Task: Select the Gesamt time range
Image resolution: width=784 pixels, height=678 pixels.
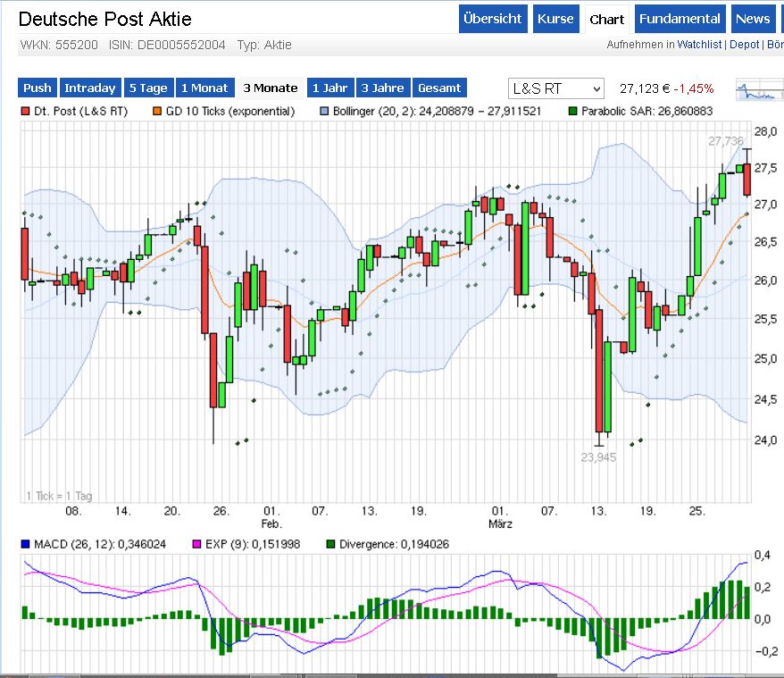Action: [439, 88]
